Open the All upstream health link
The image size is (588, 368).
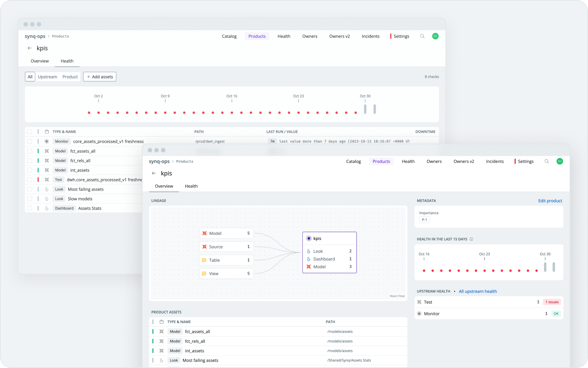(478, 291)
